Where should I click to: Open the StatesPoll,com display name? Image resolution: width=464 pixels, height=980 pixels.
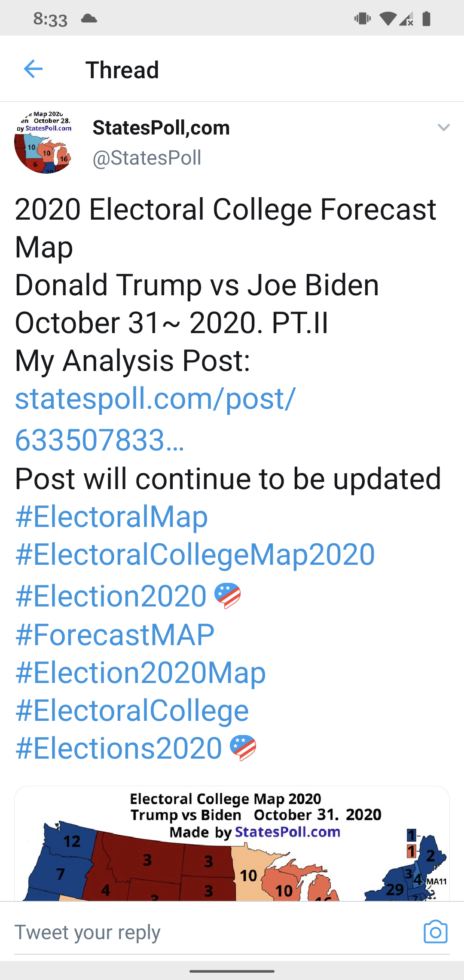(x=161, y=128)
